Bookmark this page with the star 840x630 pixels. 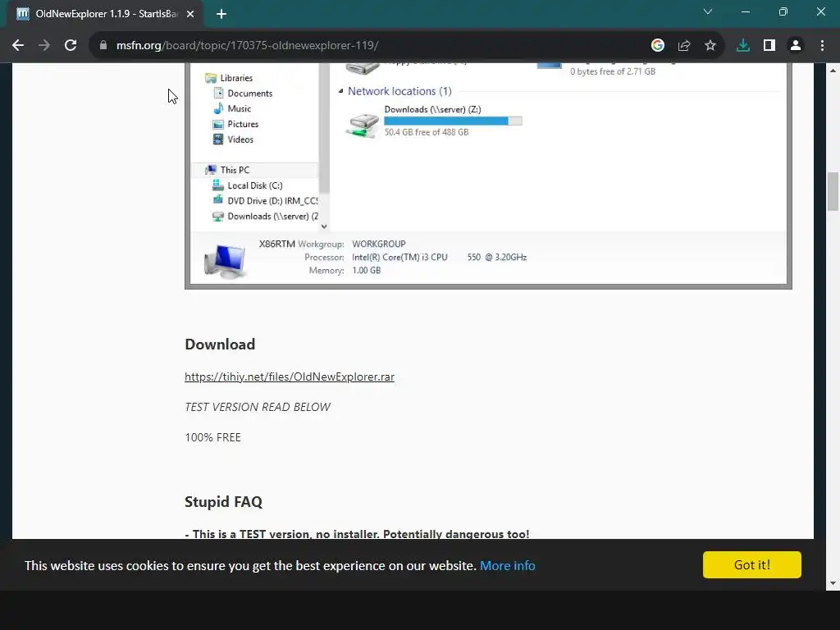coord(710,46)
